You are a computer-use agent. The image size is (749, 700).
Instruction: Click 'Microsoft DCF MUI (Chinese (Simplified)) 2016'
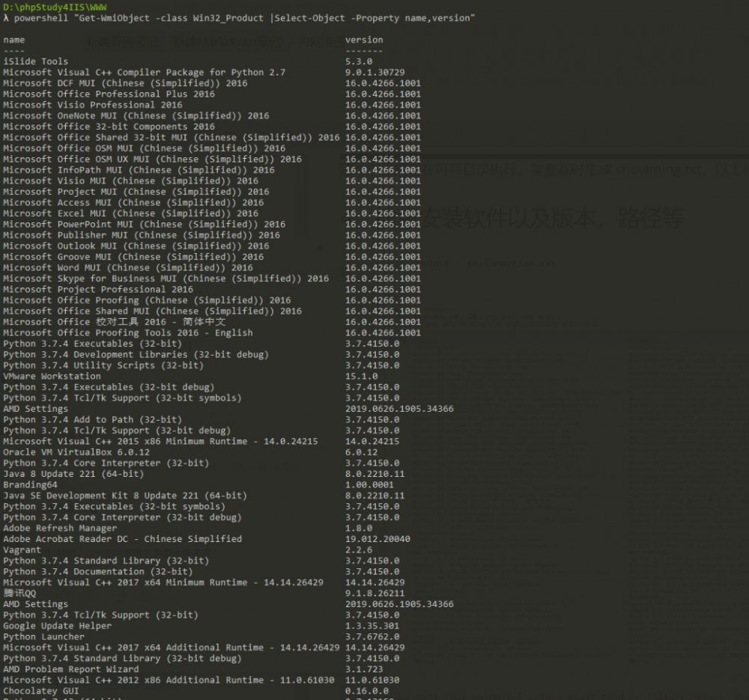point(125,83)
